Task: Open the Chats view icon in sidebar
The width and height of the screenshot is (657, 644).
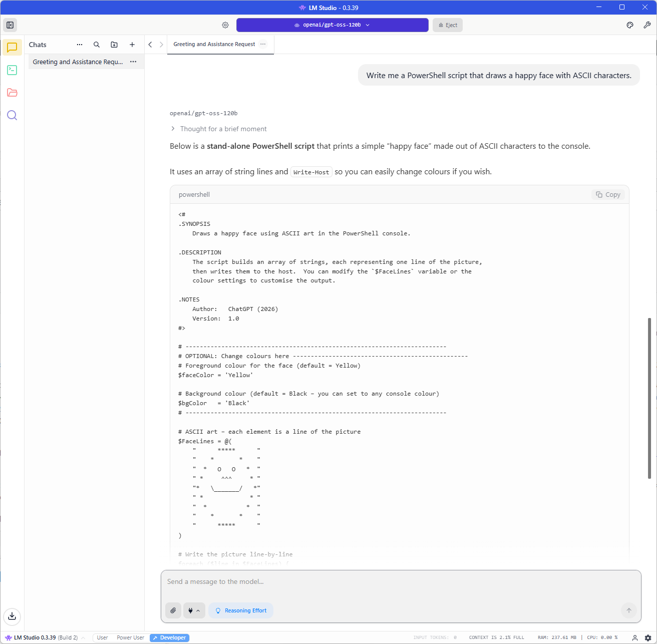Action: (x=12, y=48)
